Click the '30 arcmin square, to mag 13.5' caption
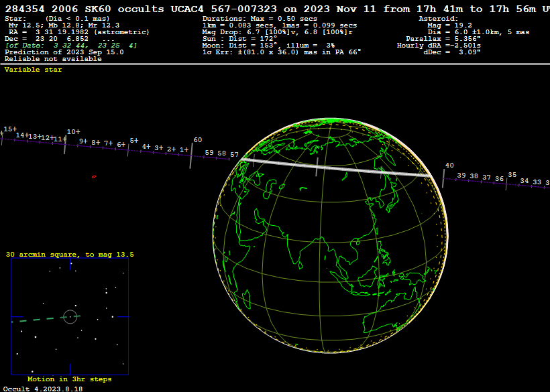 coord(70,255)
